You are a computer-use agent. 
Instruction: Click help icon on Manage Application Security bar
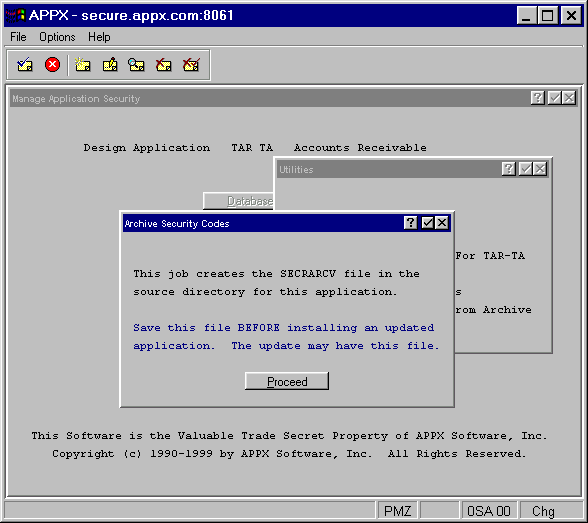[537, 98]
